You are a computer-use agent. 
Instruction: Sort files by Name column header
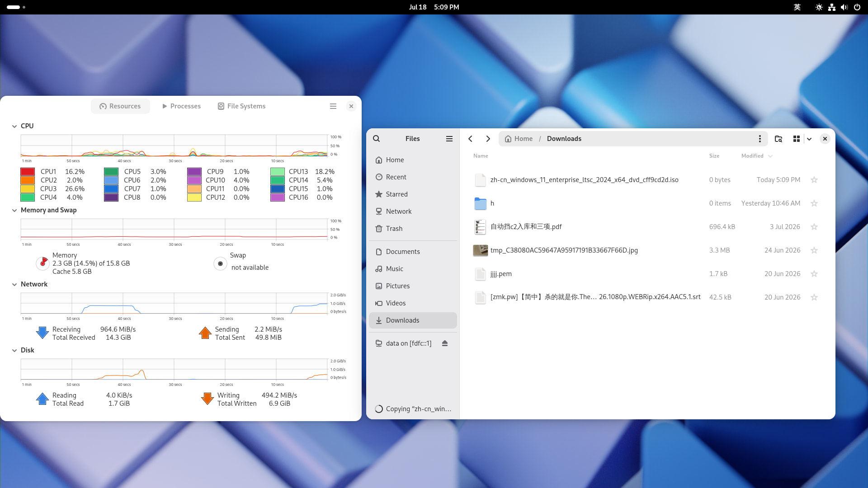pos(481,156)
